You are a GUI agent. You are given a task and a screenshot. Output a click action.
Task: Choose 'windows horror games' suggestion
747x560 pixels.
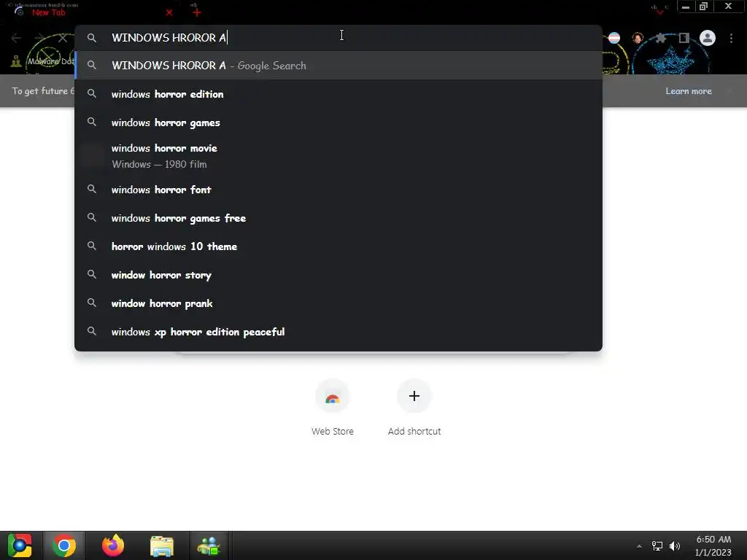pos(338,122)
